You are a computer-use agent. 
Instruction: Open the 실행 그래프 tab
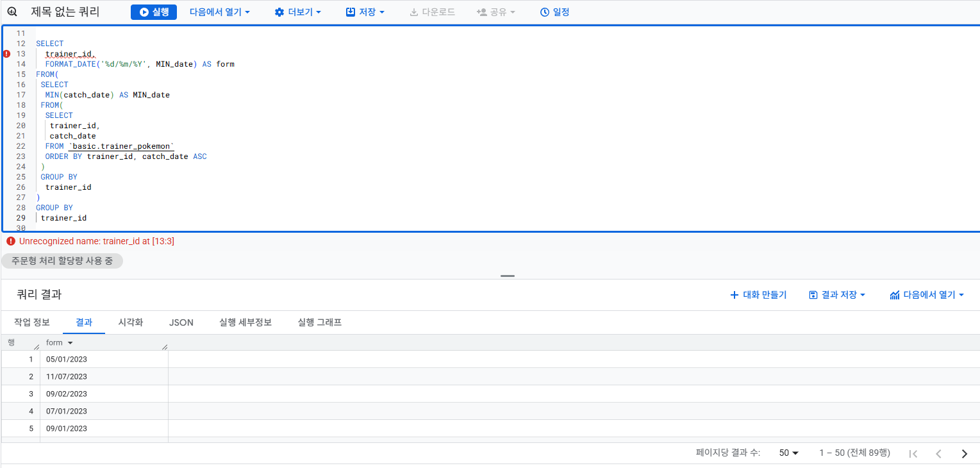click(x=320, y=322)
